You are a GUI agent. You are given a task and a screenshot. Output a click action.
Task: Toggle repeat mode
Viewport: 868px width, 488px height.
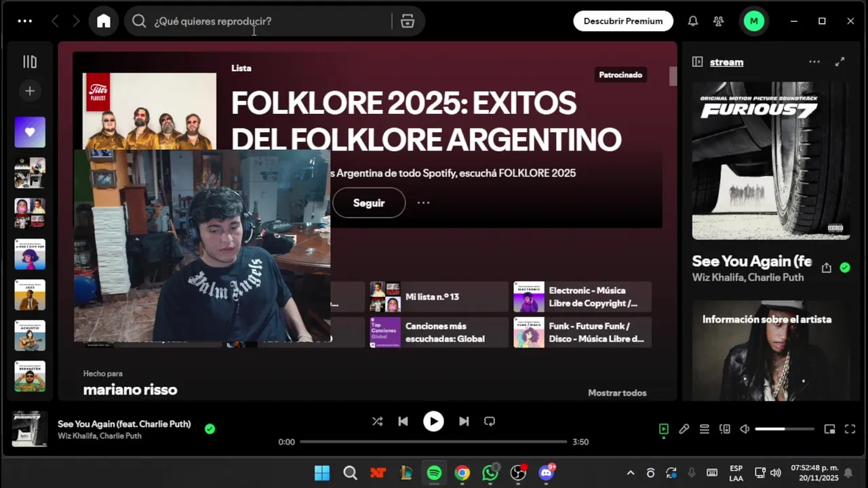(x=490, y=422)
